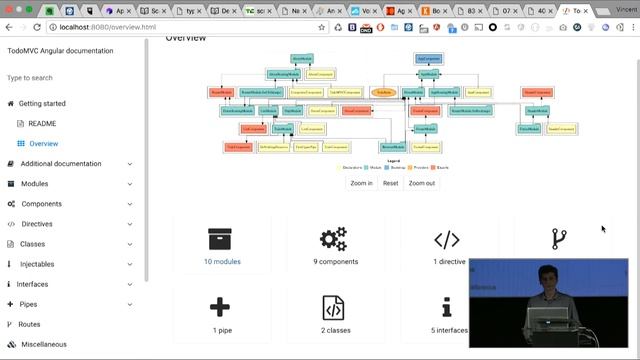640x360 pixels.
Task: Click the Pipes plus icon in sidebar
Action: 10,304
